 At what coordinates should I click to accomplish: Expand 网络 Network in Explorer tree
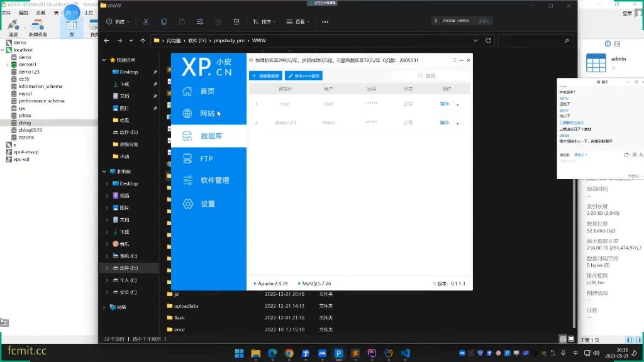coord(104,307)
